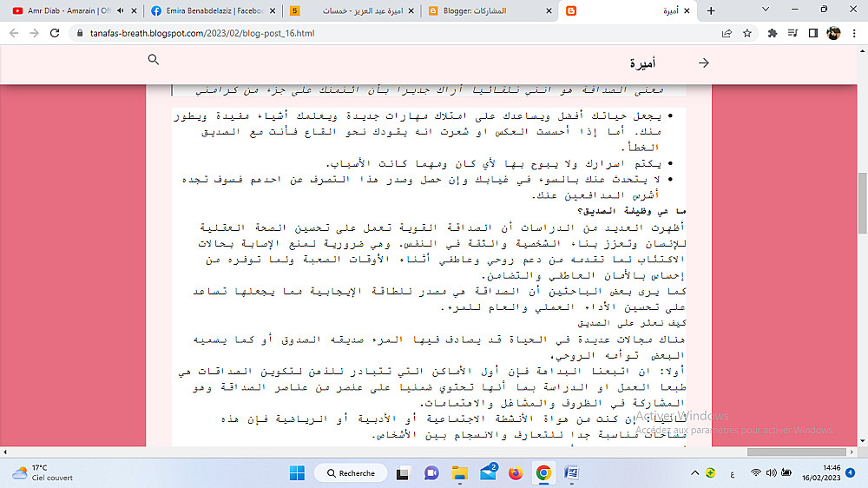Click the blog search magnifier icon

pyautogui.click(x=154, y=59)
